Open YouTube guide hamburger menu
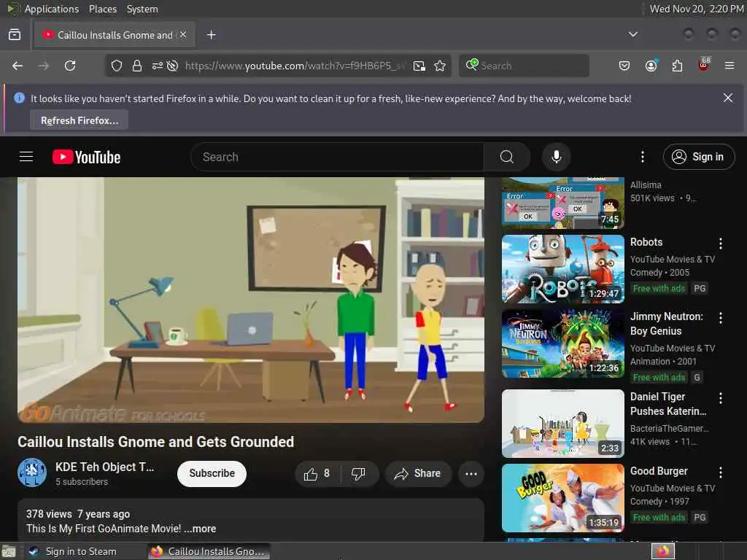 26,157
